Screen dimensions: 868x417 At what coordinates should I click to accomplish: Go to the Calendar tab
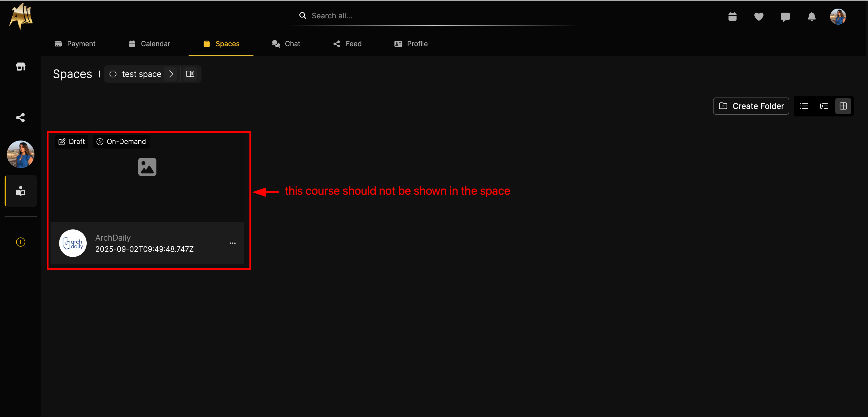[149, 44]
